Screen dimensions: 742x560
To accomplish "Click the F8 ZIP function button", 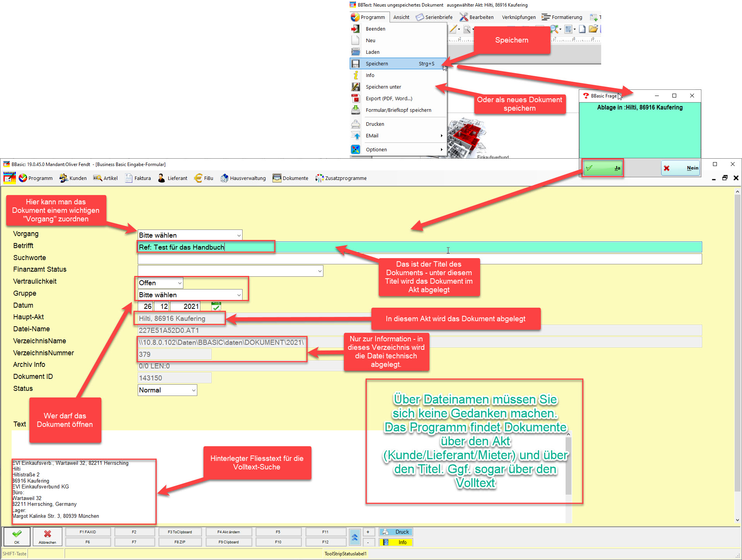I will click(x=180, y=542).
